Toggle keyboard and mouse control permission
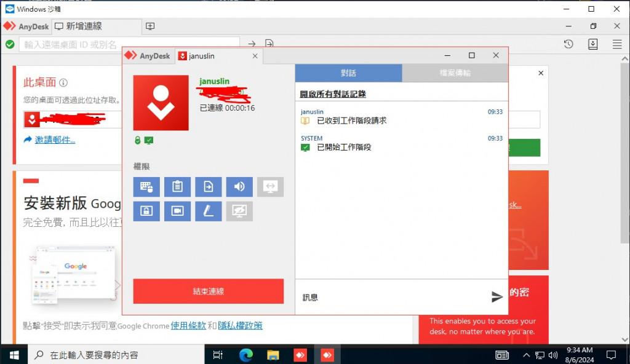This screenshot has width=630, height=364. (x=146, y=186)
